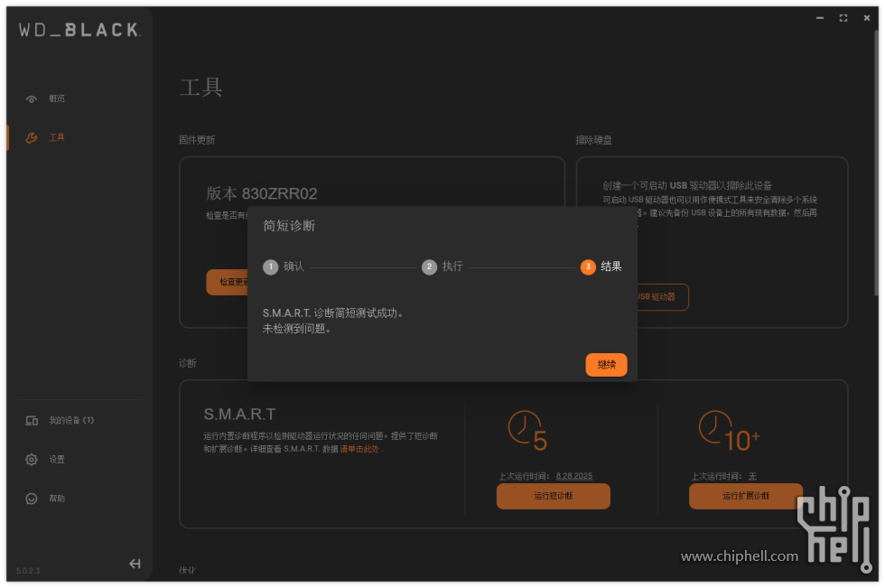Click the 擦除硬盘 section label
The width and height of the screenshot is (885, 588).
click(594, 140)
